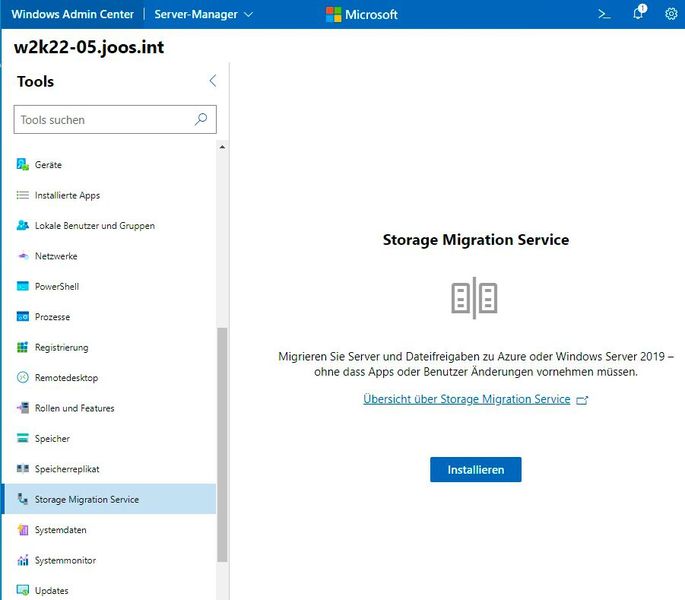Select Systemmonitor
This screenshot has width=685, height=600.
click(109, 560)
